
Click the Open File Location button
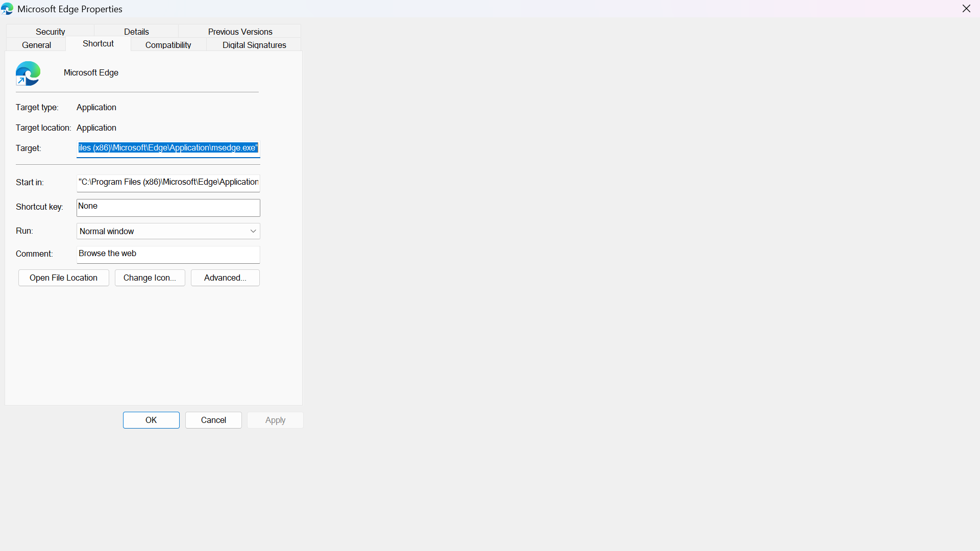pos(64,278)
